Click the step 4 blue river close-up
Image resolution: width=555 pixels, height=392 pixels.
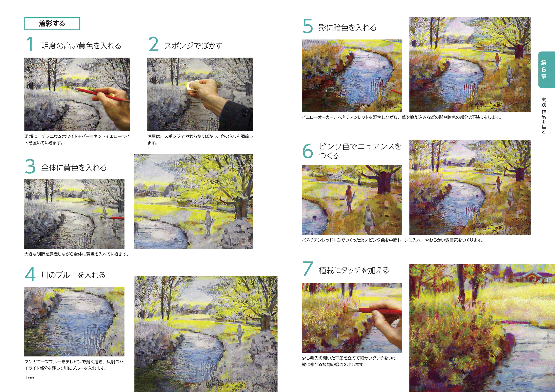click(74, 321)
